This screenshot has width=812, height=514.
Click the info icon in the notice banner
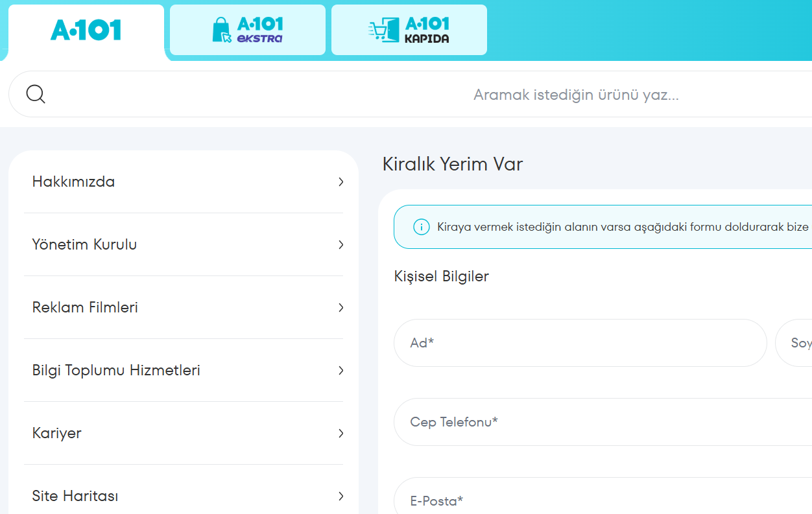click(422, 227)
